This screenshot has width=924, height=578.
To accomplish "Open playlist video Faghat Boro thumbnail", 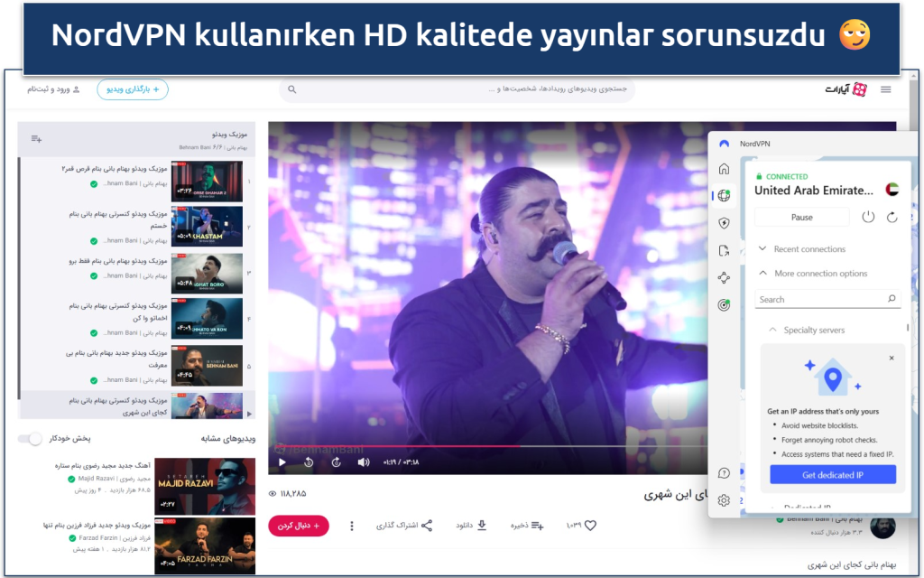I will click(x=207, y=274).
